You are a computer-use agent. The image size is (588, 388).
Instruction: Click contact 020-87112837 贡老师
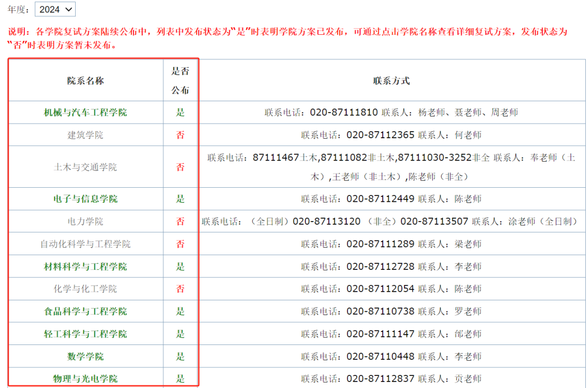coord(391,379)
